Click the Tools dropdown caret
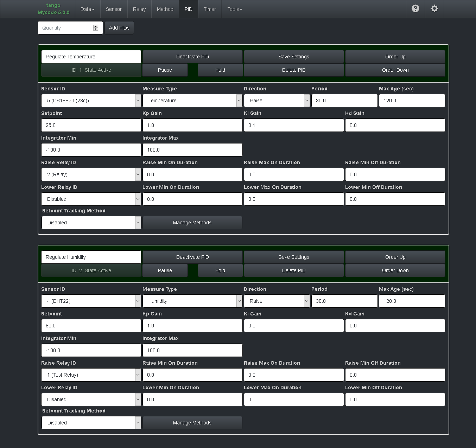The height and width of the screenshot is (448, 476). click(242, 9)
